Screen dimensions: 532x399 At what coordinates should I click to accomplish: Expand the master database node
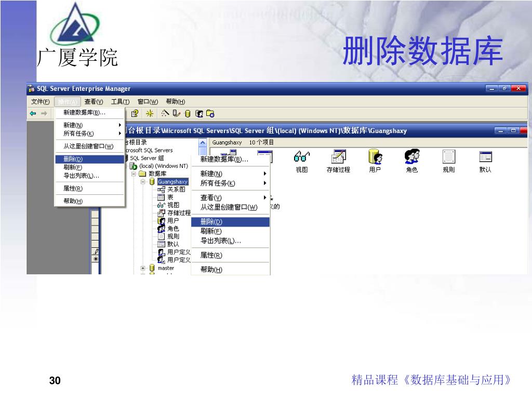143,268
